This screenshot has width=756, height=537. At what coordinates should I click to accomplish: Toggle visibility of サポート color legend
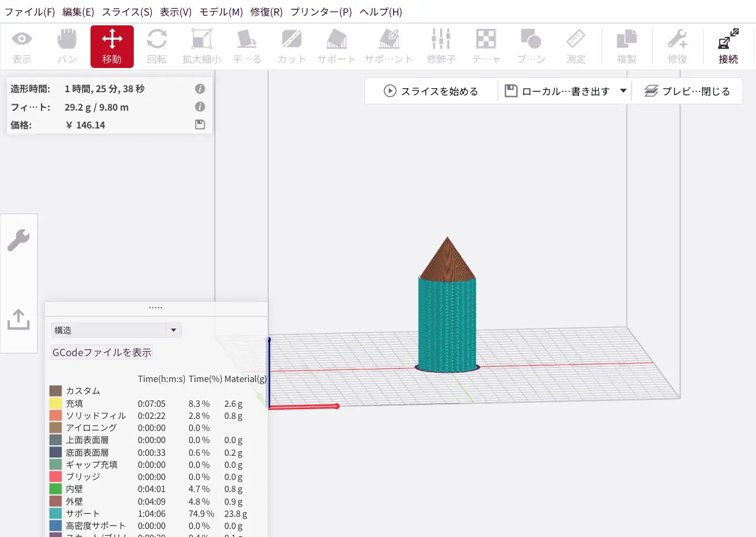click(56, 513)
